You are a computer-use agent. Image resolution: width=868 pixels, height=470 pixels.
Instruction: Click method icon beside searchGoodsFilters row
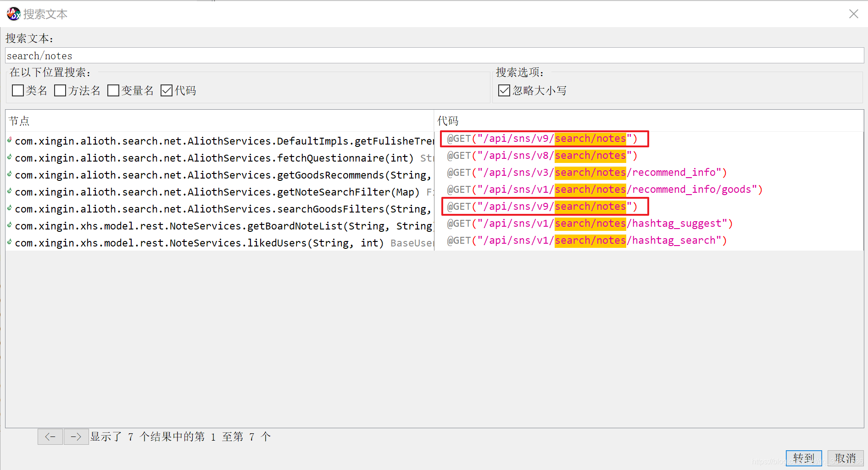(10, 208)
